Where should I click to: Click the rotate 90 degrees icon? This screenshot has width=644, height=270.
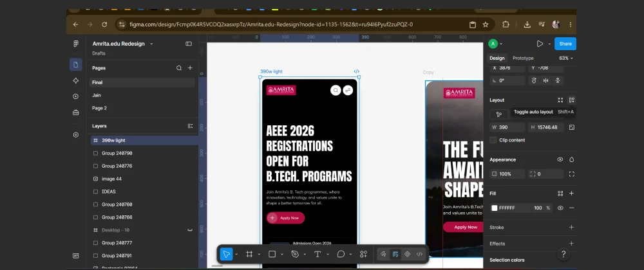point(534,80)
